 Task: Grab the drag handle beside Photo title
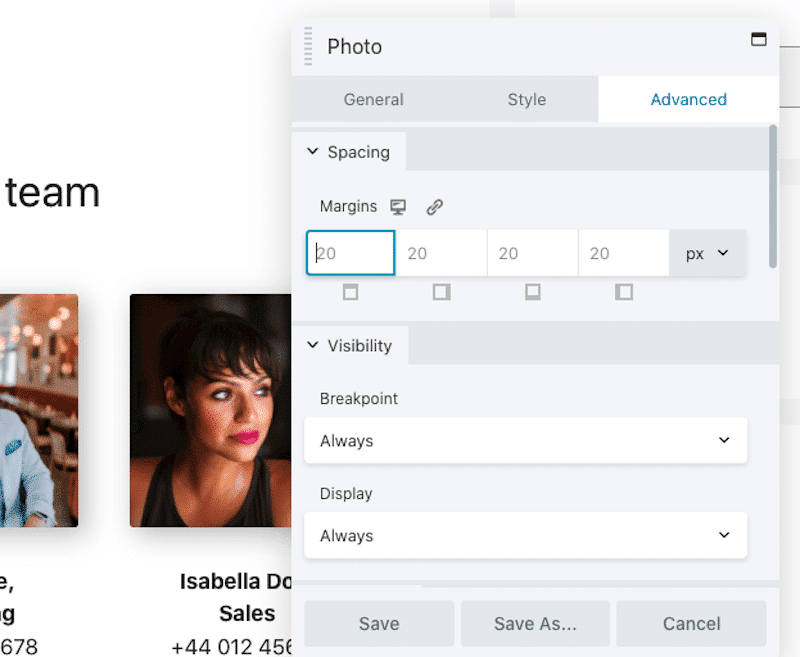click(308, 47)
